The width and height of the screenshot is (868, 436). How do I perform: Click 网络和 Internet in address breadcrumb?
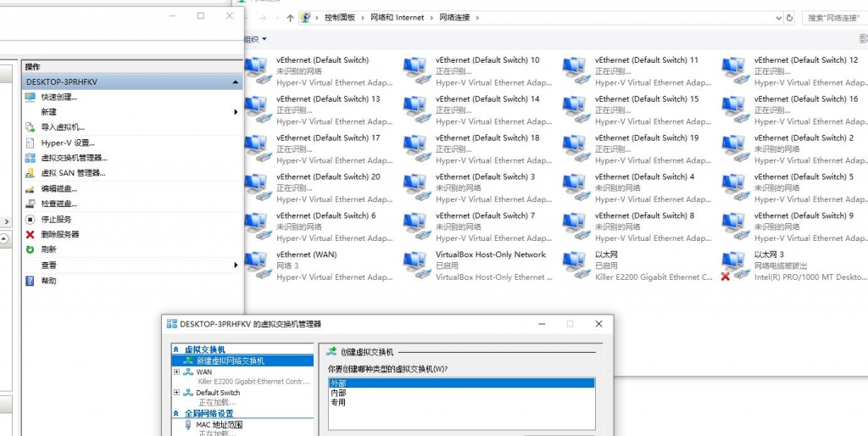[x=396, y=18]
